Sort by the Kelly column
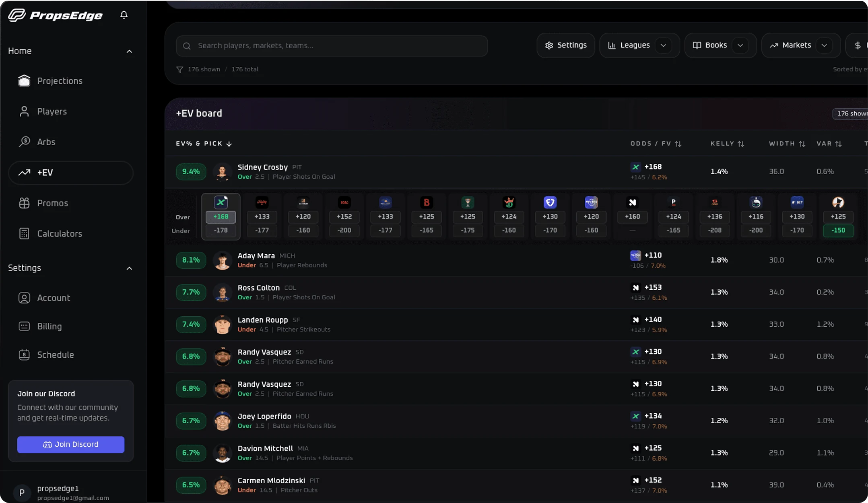 click(x=728, y=144)
